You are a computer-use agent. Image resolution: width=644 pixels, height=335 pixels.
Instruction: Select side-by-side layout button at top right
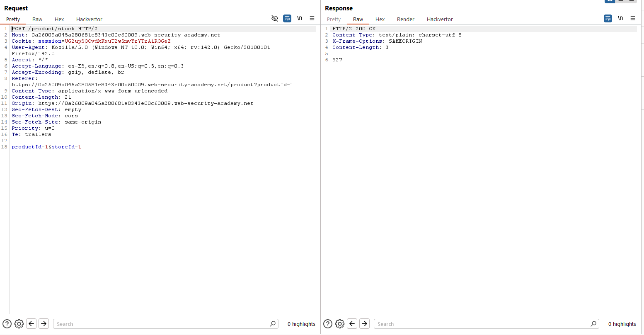(x=610, y=1)
